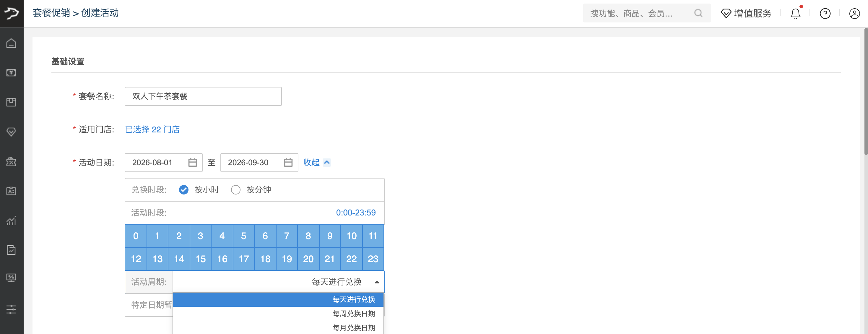This screenshot has height=334, width=868.
Task: Click the 套餐名称 input field
Action: (x=203, y=96)
